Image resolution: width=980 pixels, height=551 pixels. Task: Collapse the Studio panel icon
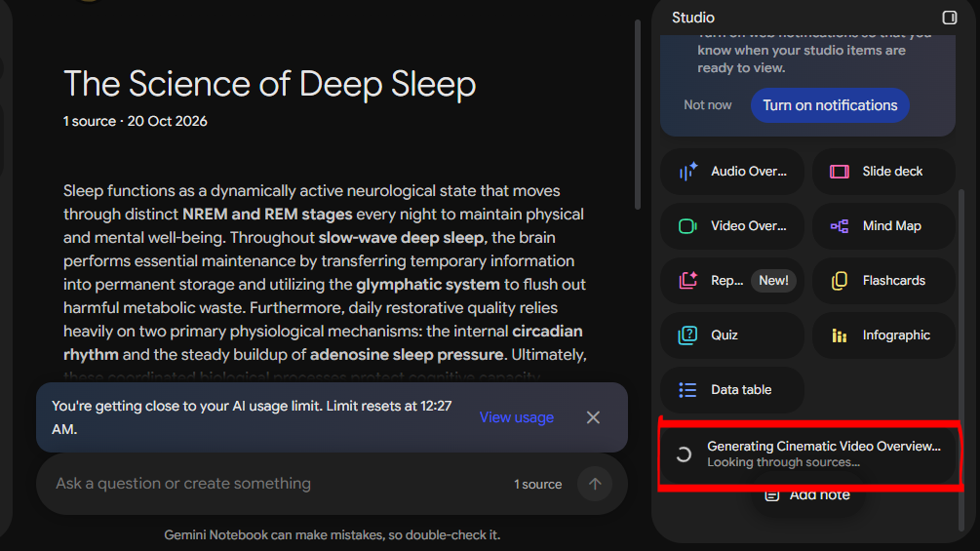(950, 18)
